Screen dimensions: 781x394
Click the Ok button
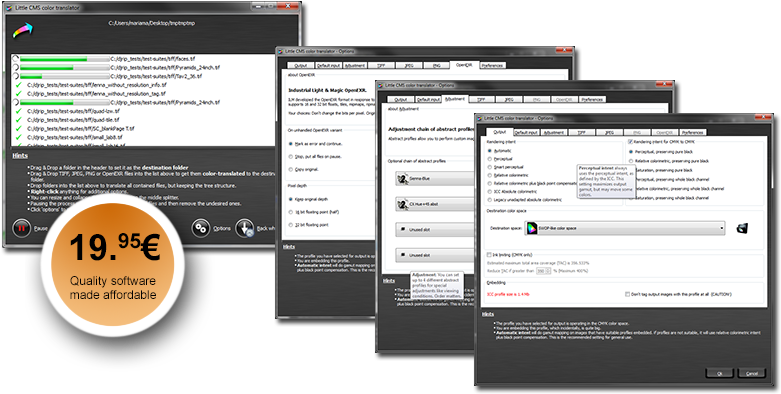click(x=719, y=373)
